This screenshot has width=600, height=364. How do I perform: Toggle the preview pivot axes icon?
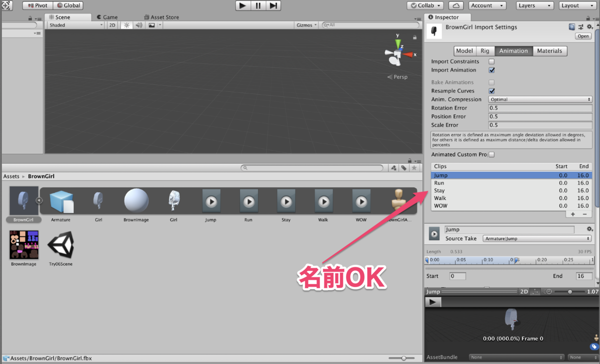tap(535, 292)
